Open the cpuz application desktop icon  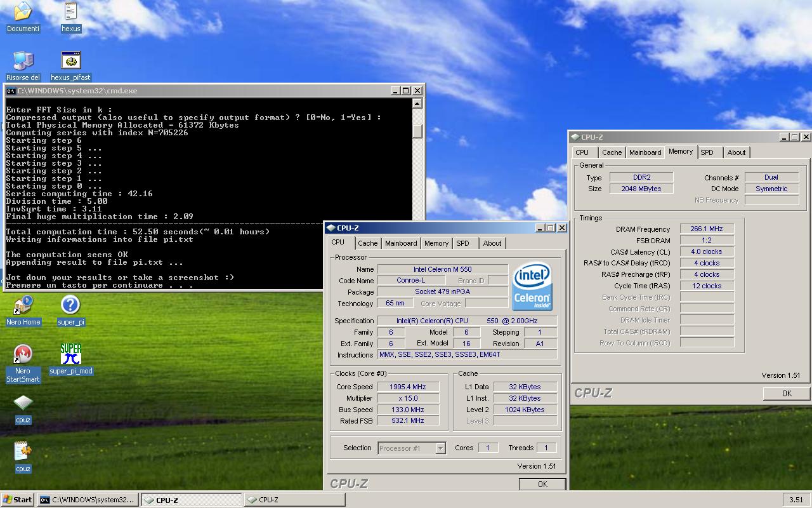pos(23,403)
